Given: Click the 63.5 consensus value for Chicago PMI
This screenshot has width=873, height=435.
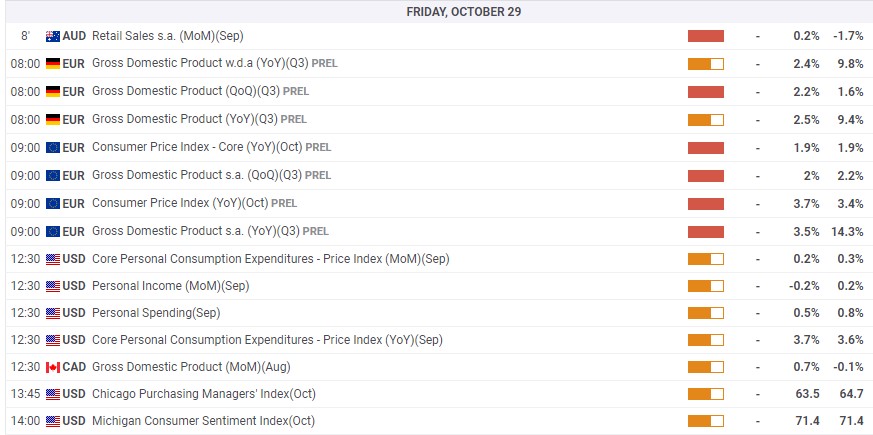Looking at the screenshot, I should click(x=807, y=394).
